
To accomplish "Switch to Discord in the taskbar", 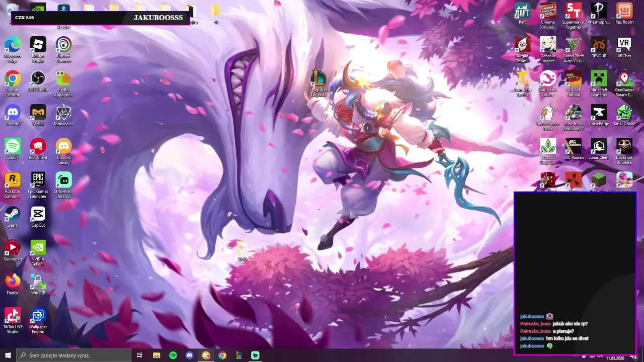I will [190, 355].
